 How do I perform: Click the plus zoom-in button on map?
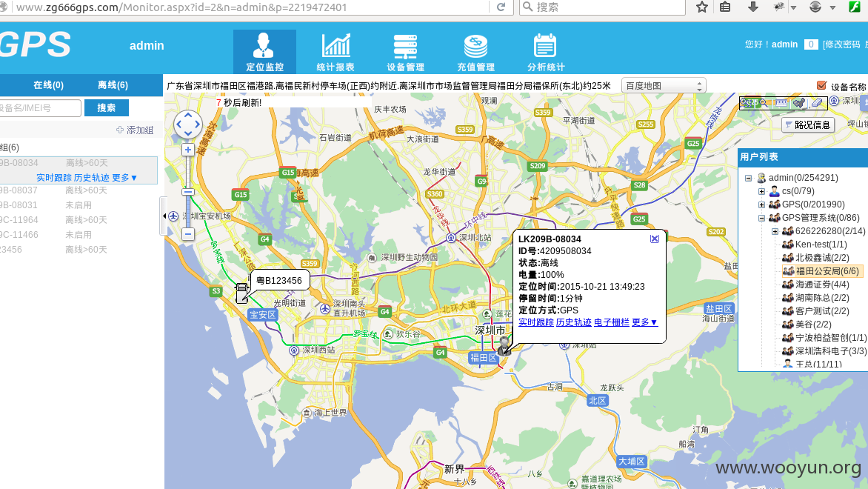(x=188, y=150)
